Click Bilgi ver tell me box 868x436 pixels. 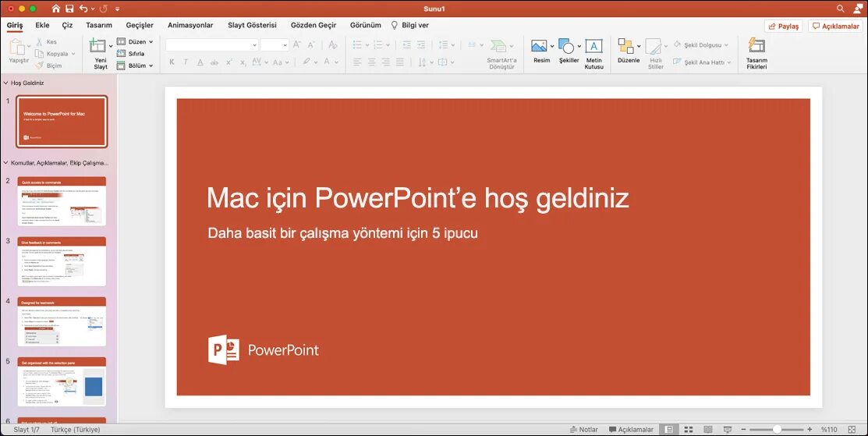(x=409, y=25)
